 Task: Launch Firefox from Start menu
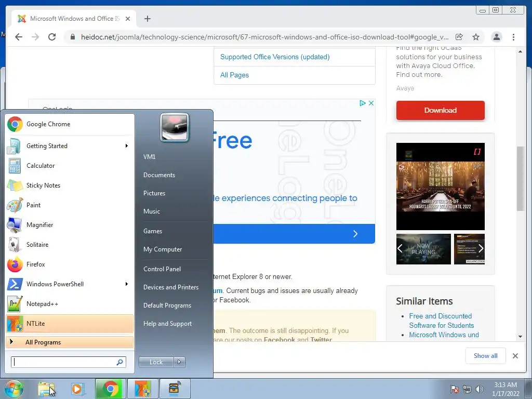(x=70, y=264)
